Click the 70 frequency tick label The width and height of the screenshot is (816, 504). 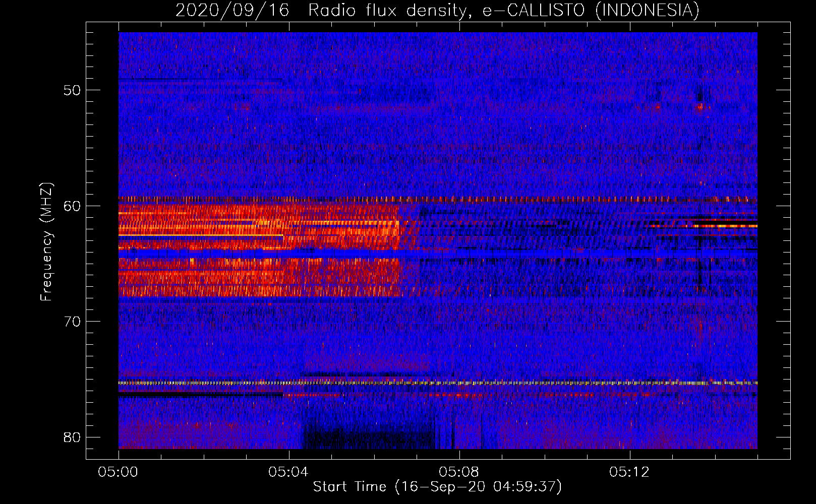[x=72, y=322]
